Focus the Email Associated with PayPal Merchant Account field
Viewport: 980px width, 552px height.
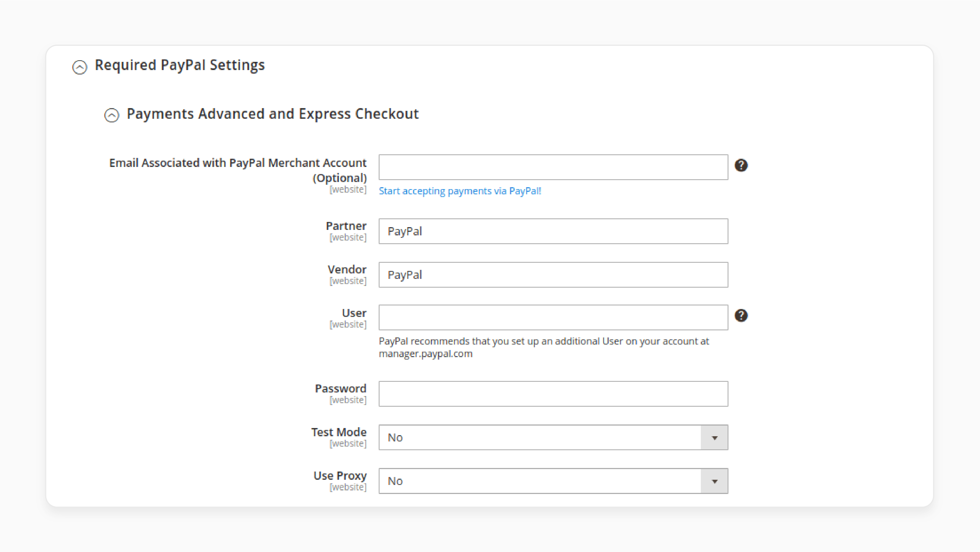[553, 167]
